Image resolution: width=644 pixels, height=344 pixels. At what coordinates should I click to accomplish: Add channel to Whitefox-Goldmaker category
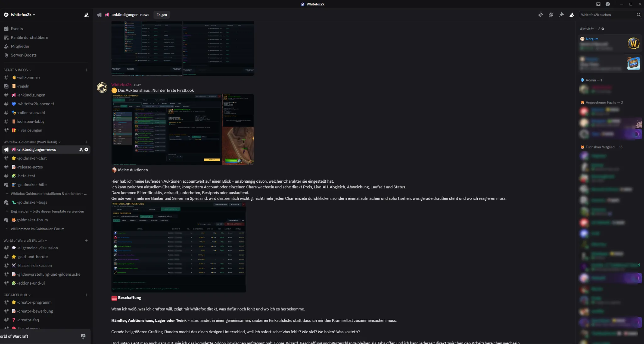pos(86,142)
